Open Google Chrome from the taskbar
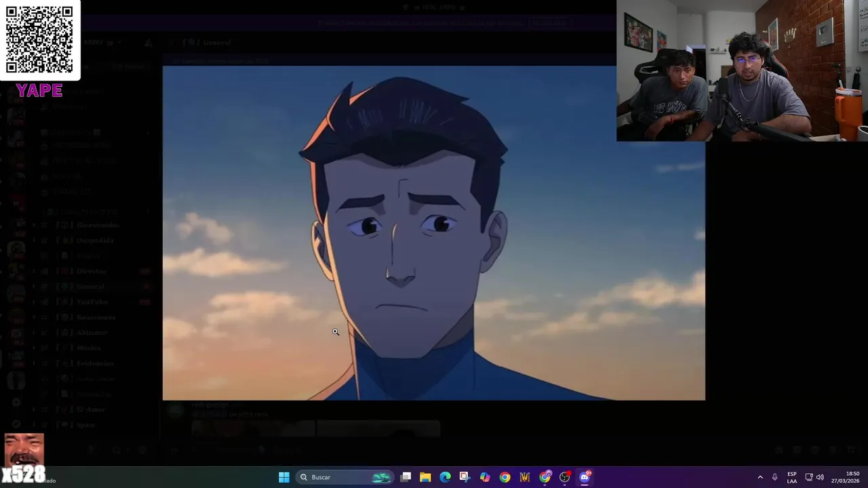 click(x=505, y=477)
